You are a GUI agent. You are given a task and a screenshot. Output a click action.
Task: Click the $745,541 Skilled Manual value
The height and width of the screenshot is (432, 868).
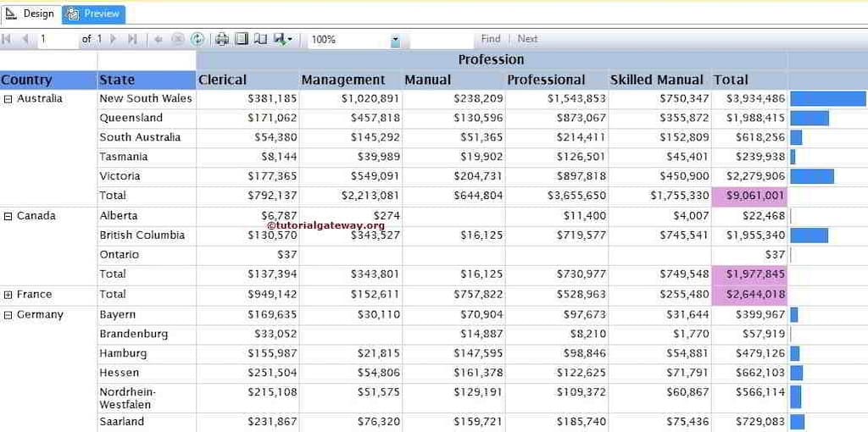tap(684, 235)
